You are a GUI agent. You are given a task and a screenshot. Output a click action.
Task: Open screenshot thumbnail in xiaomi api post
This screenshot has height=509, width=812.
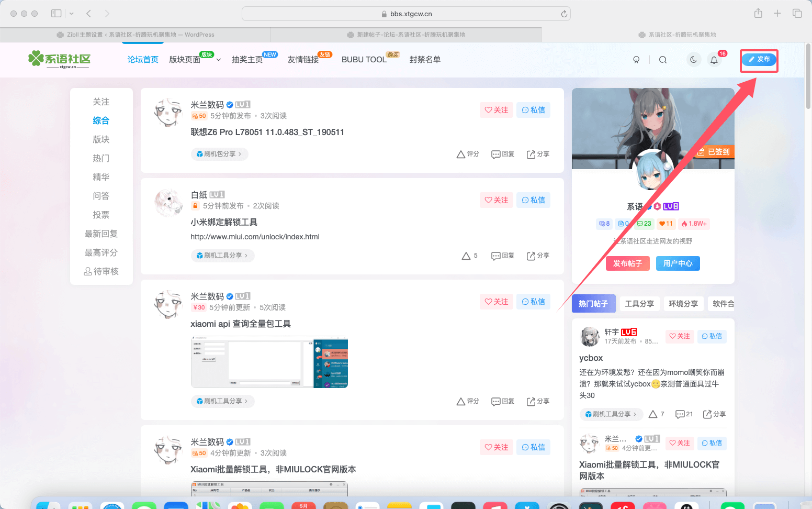coord(269,362)
